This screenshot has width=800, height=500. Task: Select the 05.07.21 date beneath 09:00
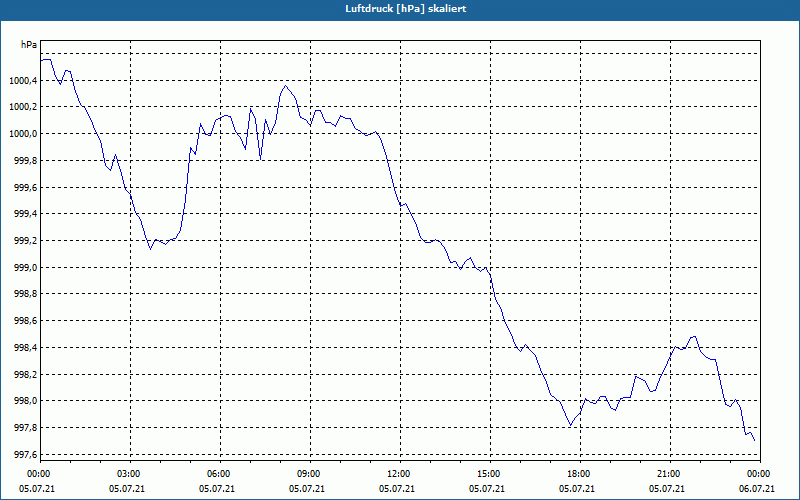point(307,488)
